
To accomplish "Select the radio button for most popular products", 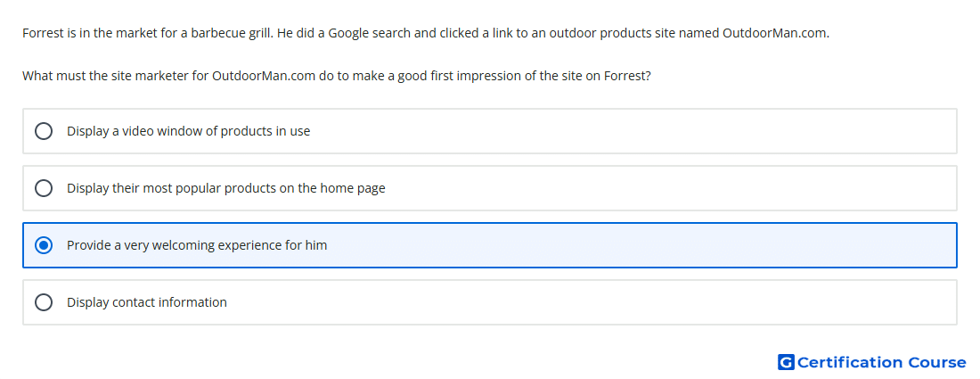I will 44,188.
